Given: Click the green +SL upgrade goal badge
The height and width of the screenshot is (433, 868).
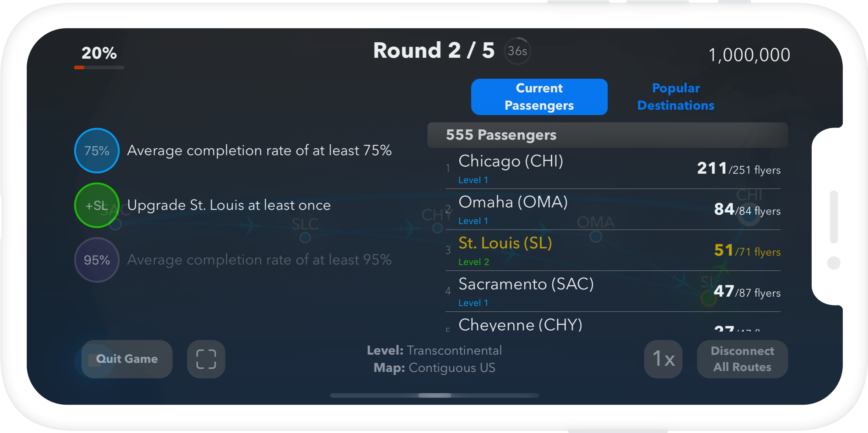Looking at the screenshot, I should [x=97, y=205].
